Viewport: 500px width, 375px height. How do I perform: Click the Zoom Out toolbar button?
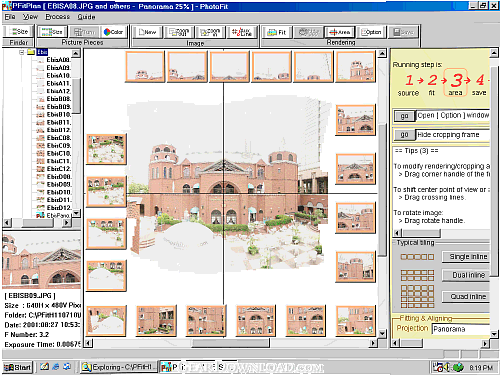coord(179,32)
